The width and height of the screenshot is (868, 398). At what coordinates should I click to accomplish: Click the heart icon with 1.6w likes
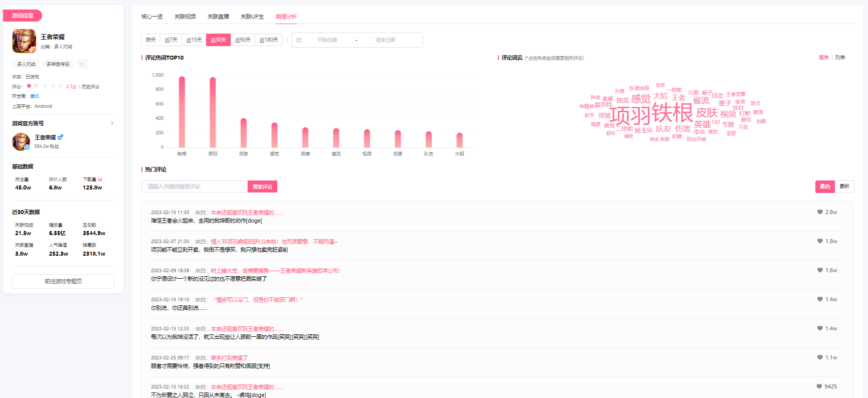point(820,270)
